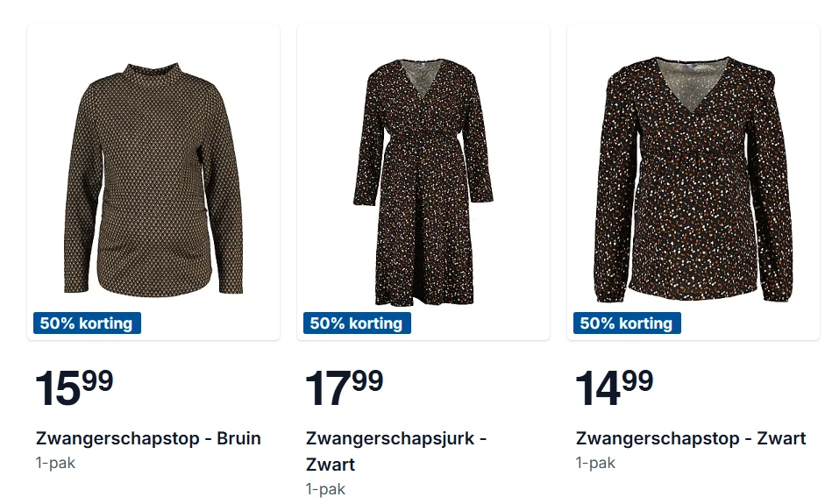Click the 50% korting badge on the black top
Screen dimensions: 825x504
626,323
